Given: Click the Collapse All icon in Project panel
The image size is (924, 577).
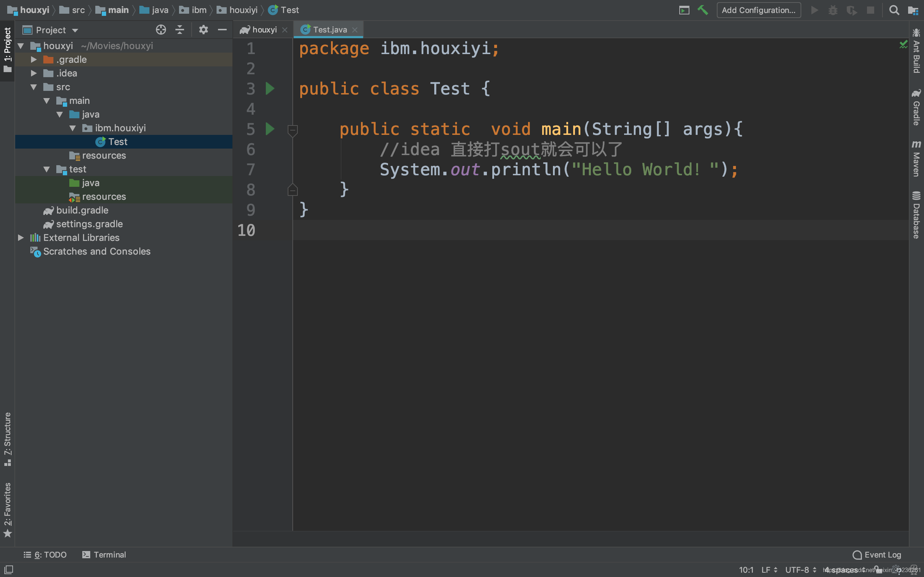Looking at the screenshot, I should 179,30.
